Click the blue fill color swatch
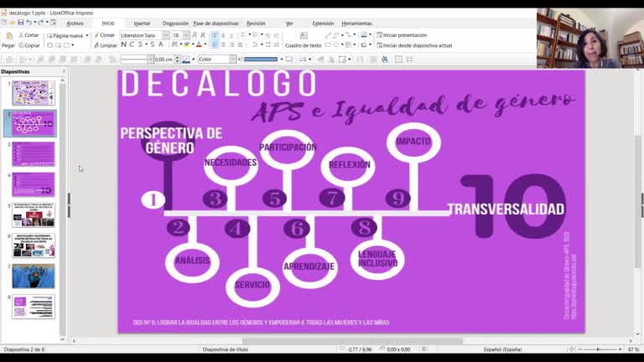The width and height of the screenshot is (644, 362). click(x=262, y=59)
